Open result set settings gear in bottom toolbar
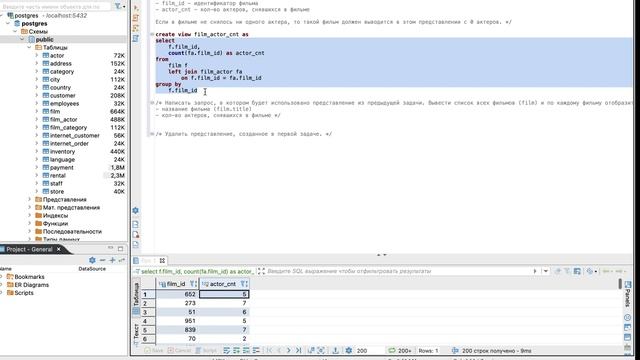This screenshot has width=640, height=360. click(349, 350)
